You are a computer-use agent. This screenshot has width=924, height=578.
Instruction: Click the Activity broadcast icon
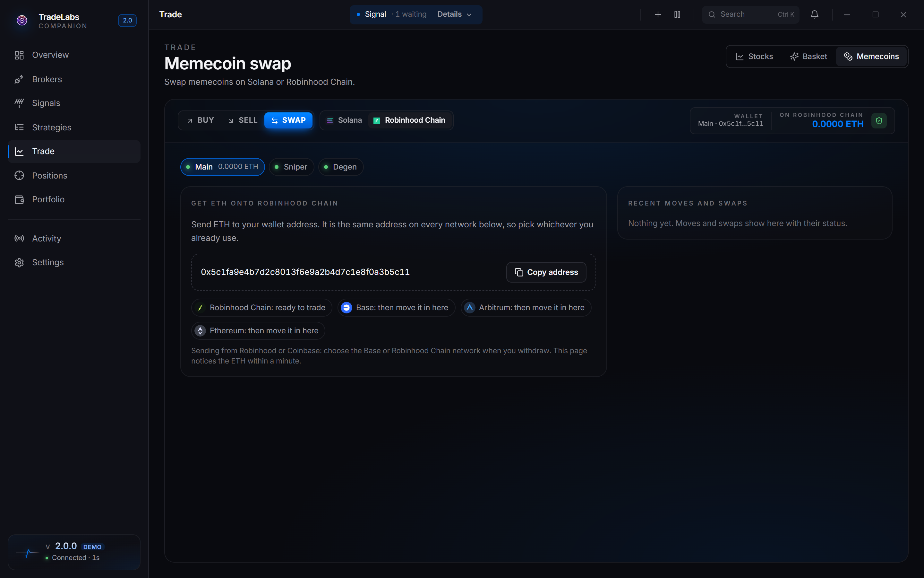pos(19,239)
